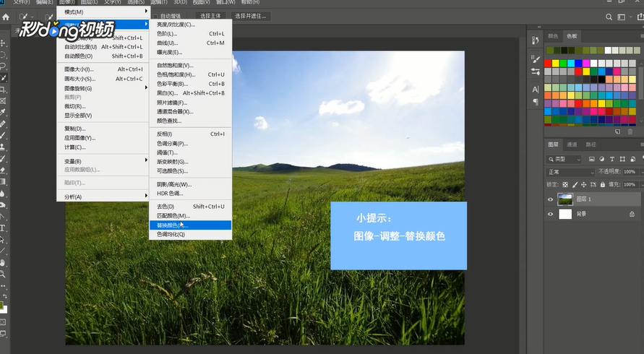This screenshot has width=644, height=354.
Task: Enable the 自动增强 checkbox
Action: [x=155, y=16]
